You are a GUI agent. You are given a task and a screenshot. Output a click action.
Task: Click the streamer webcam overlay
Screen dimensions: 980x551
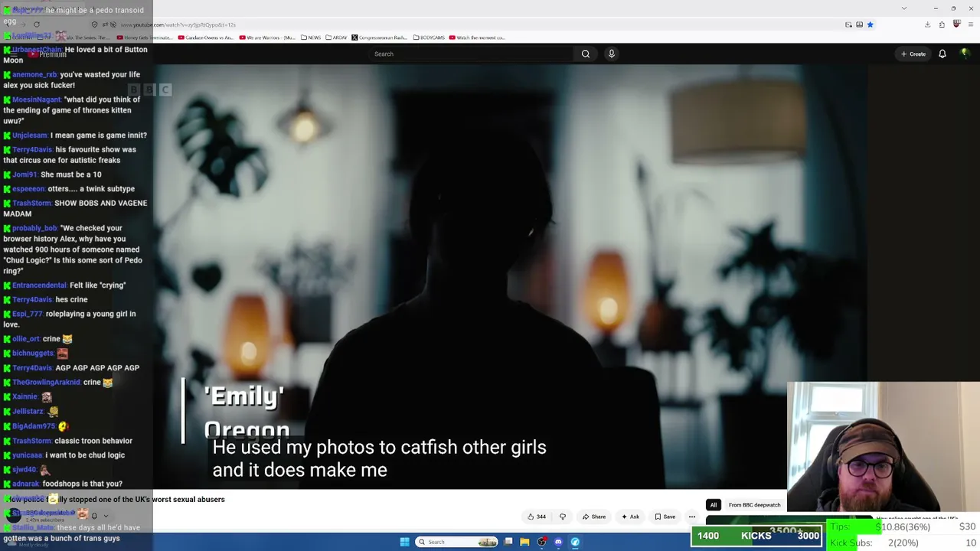tap(884, 446)
